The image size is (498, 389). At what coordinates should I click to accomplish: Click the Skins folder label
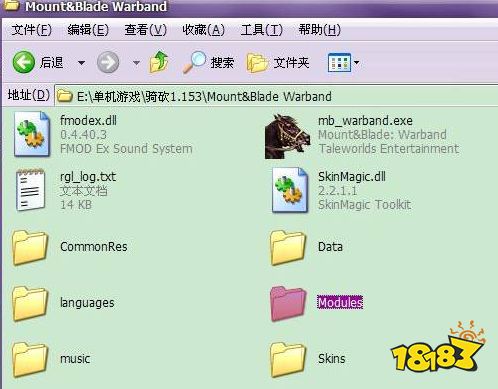(332, 359)
